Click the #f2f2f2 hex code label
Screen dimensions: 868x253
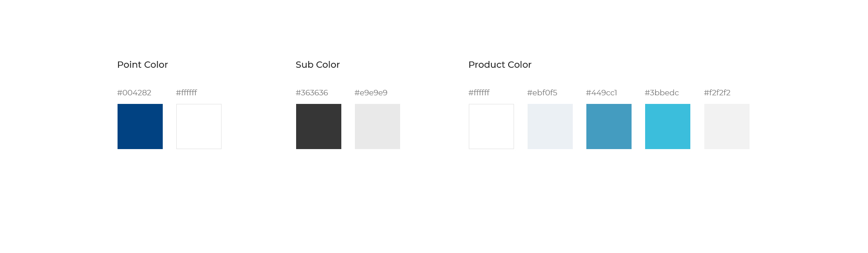[717, 93]
